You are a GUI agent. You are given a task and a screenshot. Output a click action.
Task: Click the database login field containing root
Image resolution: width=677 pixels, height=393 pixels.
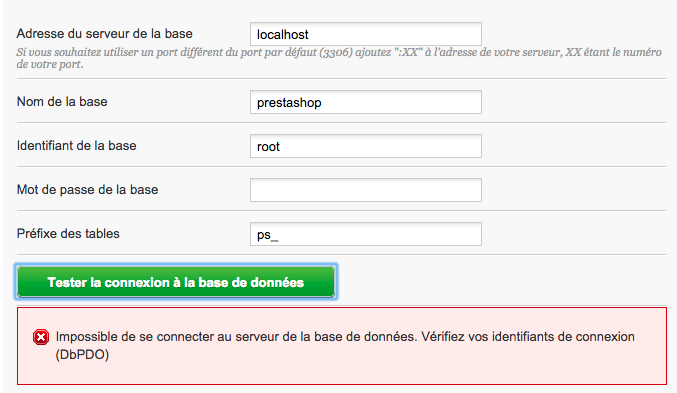[366, 146]
